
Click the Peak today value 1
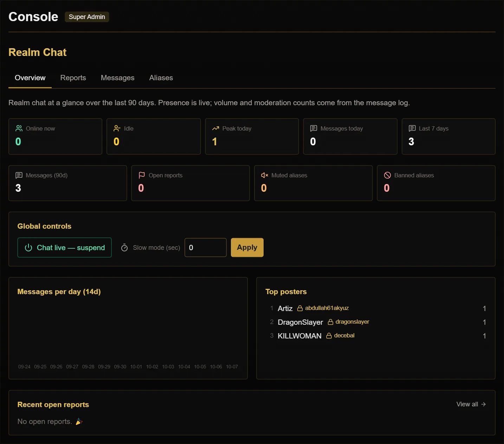click(215, 141)
